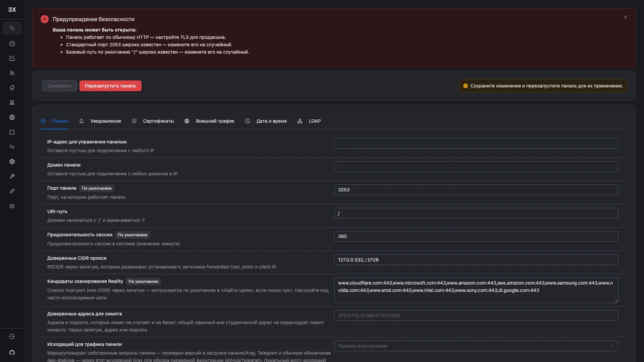Open settings gear in sidebar
Viewport: 644px width, 362px height.
pyautogui.click(x=12, y=162)
